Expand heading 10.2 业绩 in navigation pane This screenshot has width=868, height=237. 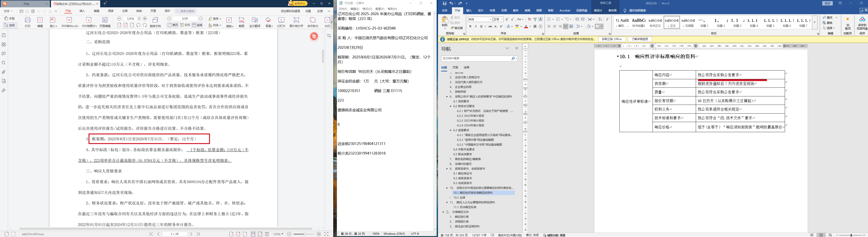[451, 198]
